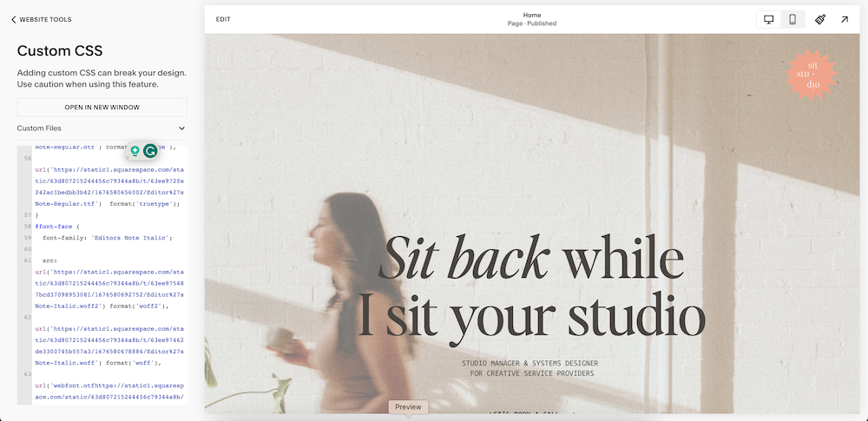
Task: Switch to desktop view icon
Action: (768, 19)
